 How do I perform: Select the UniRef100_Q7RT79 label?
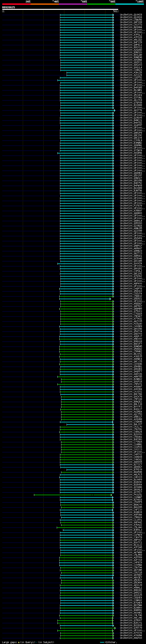pos(131,628)
